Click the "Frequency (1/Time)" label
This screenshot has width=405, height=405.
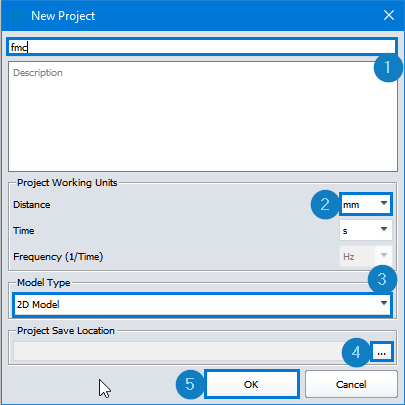pyautogui.click(x=58, y=257)
